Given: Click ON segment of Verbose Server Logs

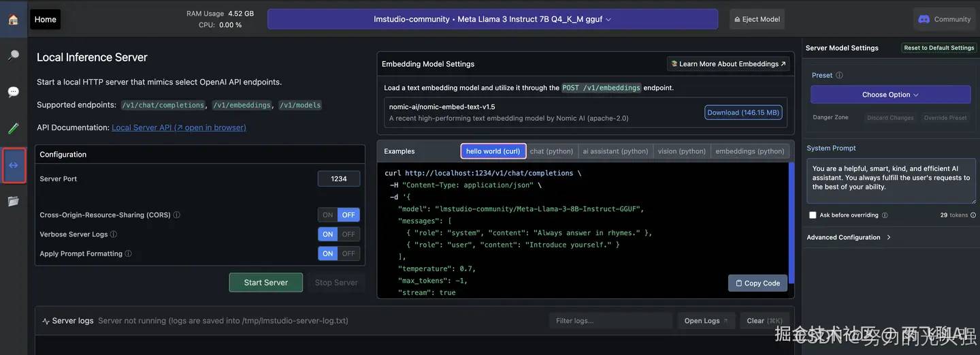Looking at the screenshot, I should tap(328, 234).
